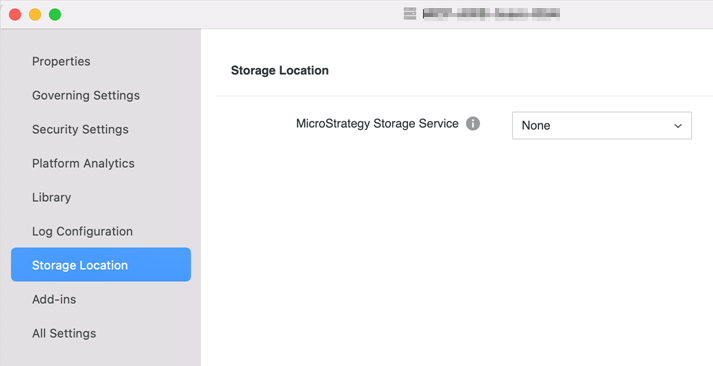Click the Storage Location heading text
This screenshot has width=713, height=366.
(x=280, y=70)
